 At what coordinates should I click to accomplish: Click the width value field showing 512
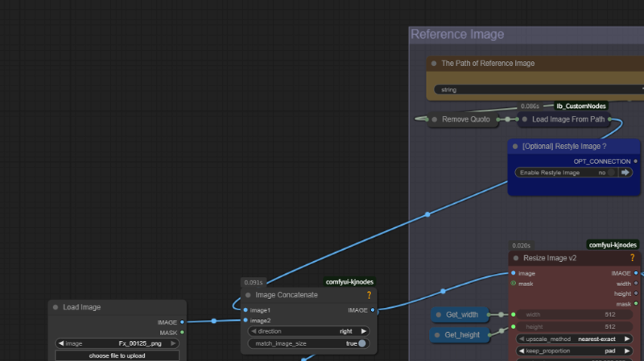pos(576,314)
